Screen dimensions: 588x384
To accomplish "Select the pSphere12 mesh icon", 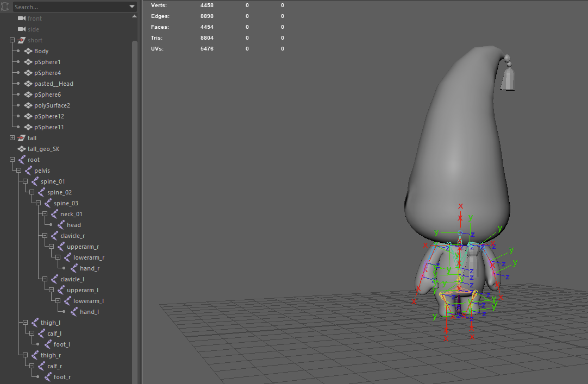I will coord(28,116).
